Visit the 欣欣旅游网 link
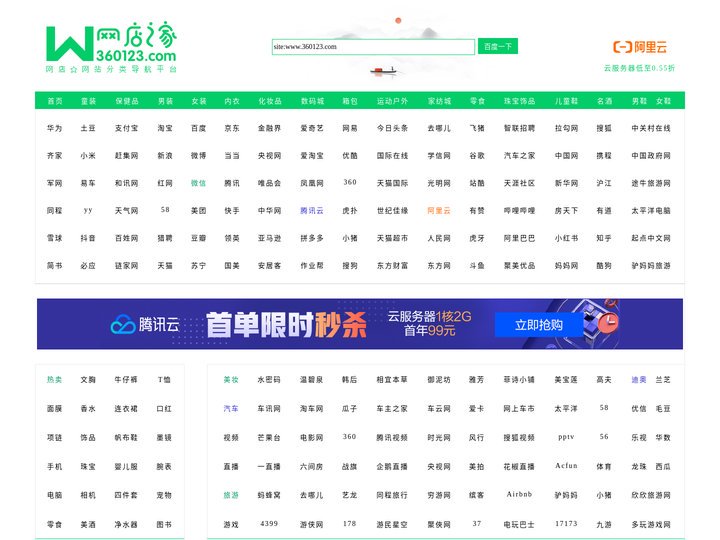 coord(651,495)
